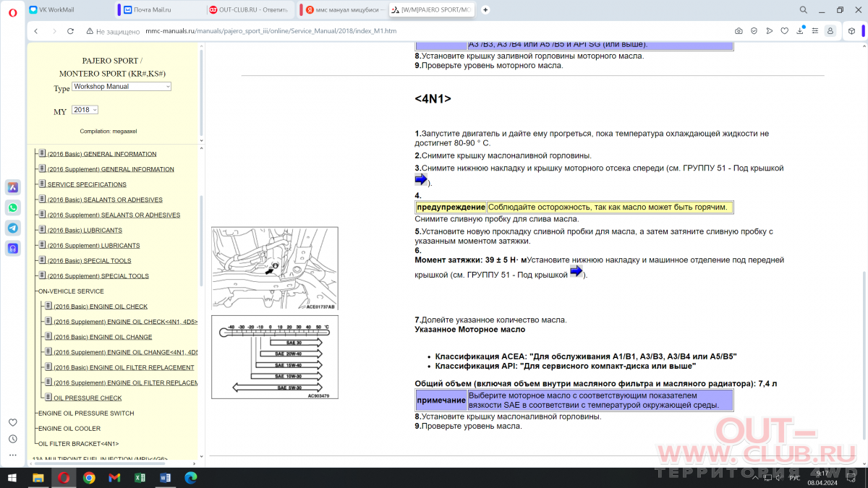Reload the current page
Screen dimensions: 868x488
[70, 31]
